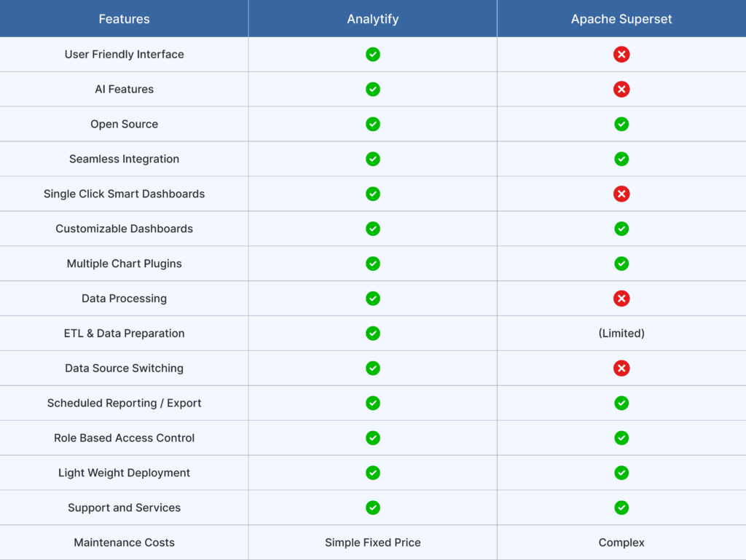
Task: Click the Apache Superset check icon for Support and Services
Action: (621, 508)
